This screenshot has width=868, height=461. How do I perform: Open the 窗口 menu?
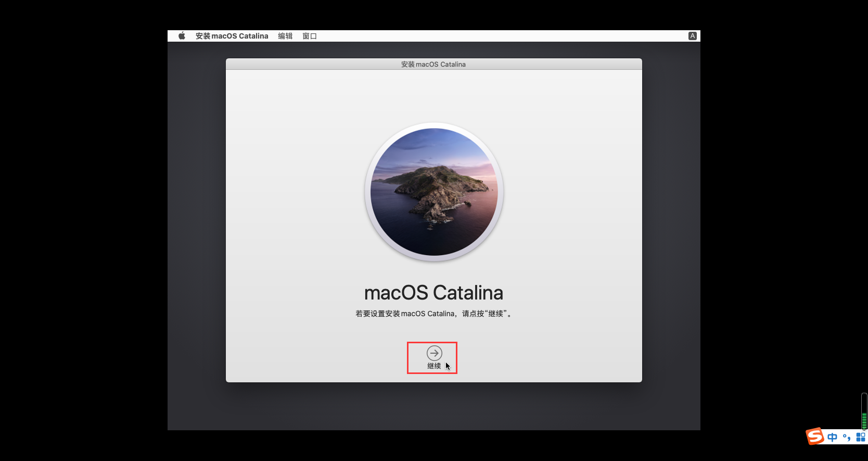tap(310, 36)
